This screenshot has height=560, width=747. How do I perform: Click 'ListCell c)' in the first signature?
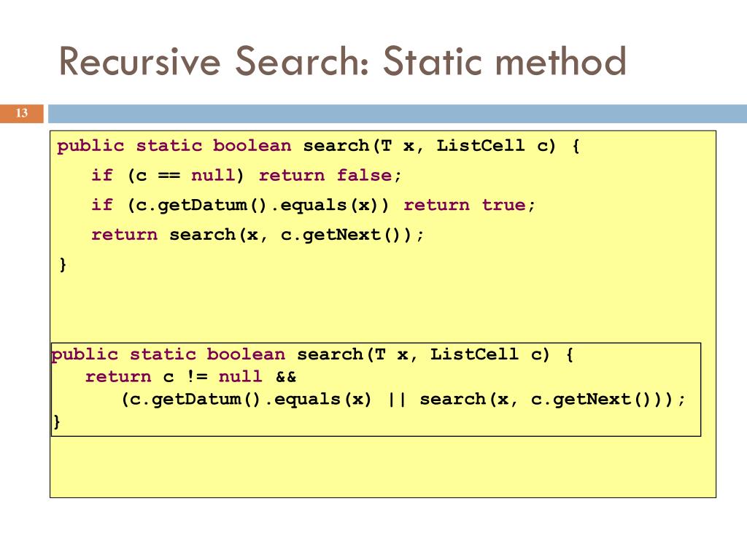(496, 146)
